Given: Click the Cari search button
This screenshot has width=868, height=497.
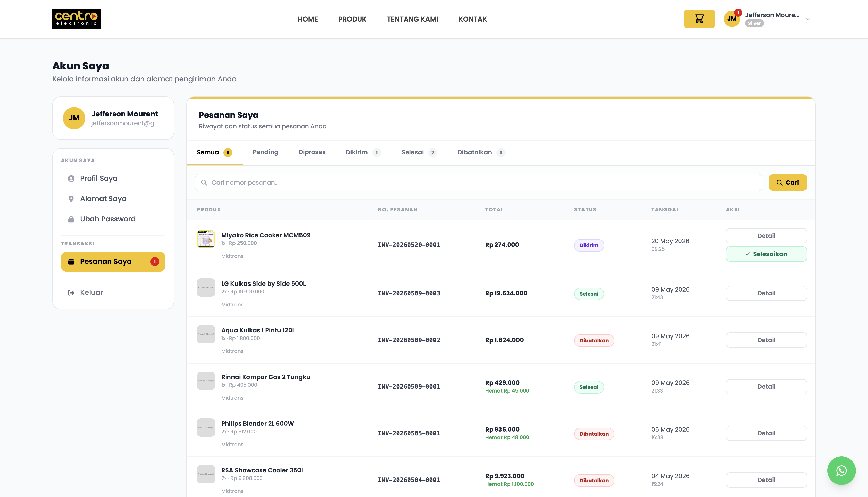Looking at the screenshot, I should click(787, 183).
